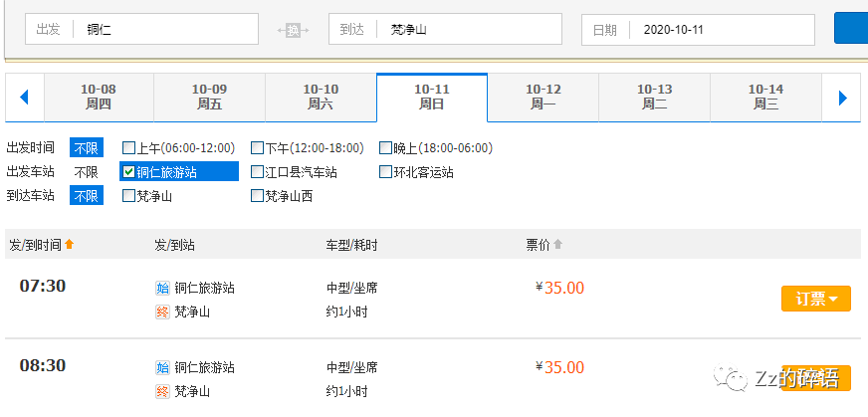
Task: Show next week of dates arrow
Action: click(842, 98)
